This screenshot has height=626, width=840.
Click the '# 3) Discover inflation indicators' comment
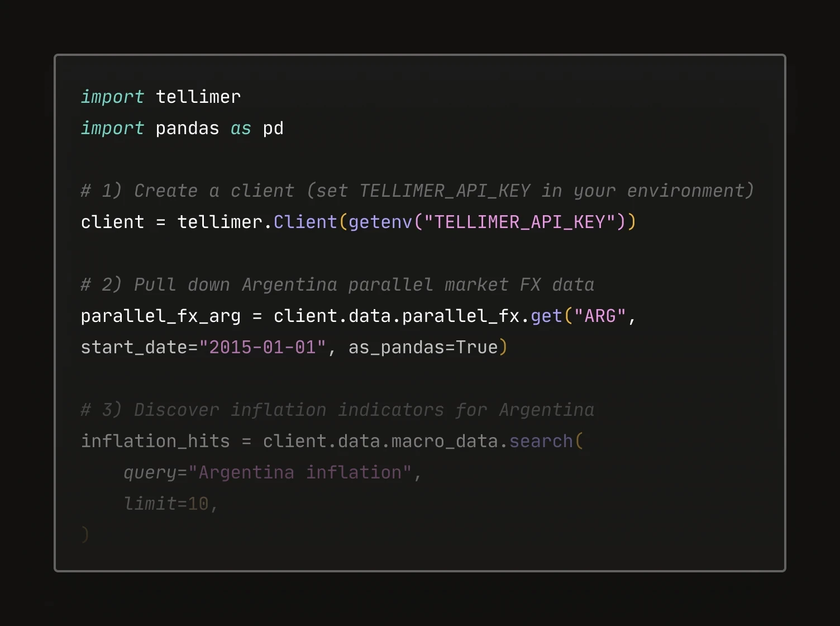coord(337,410)
